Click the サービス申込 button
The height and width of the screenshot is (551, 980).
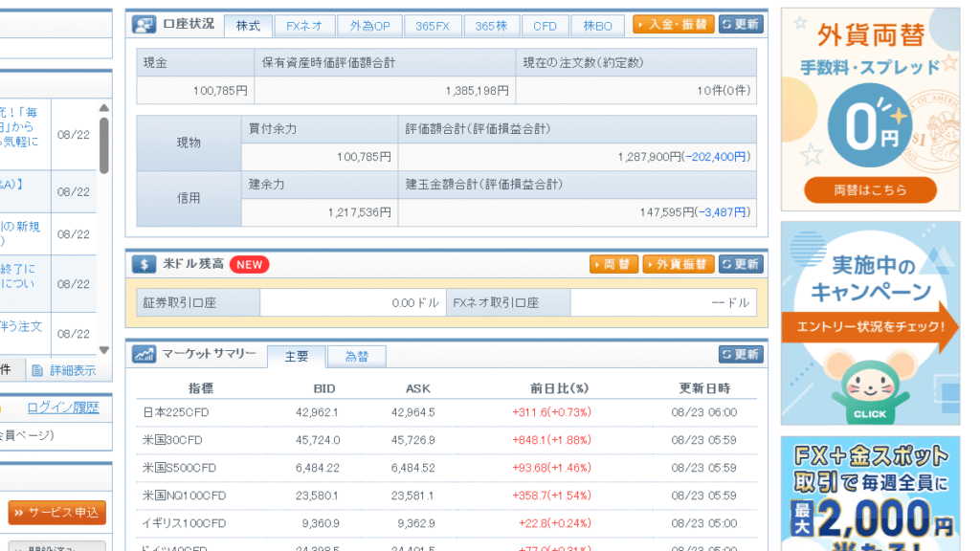point(56,513)
